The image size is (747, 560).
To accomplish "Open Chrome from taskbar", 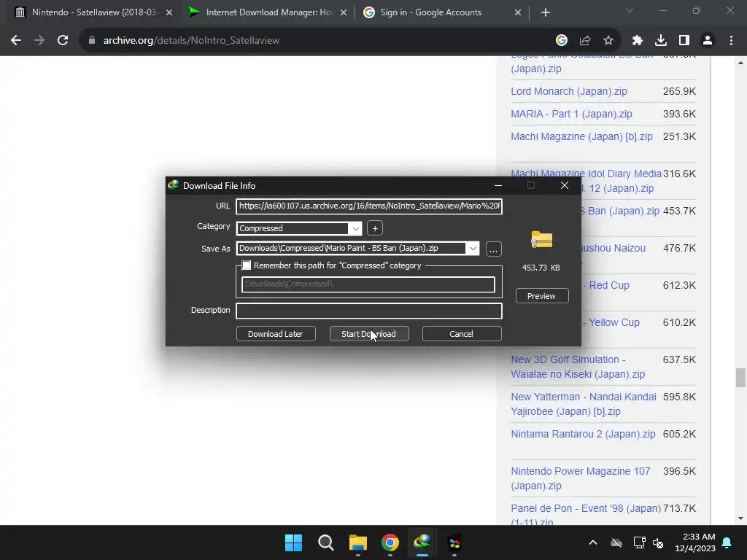I will point(390,542).
